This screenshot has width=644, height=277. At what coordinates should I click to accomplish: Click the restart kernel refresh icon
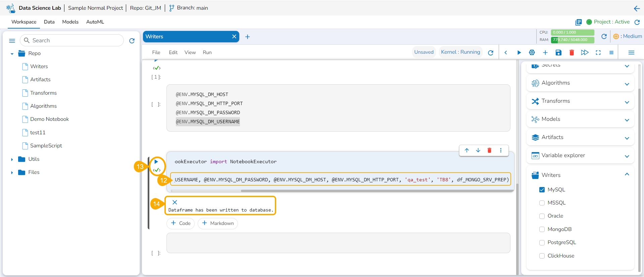coord(491,53)
